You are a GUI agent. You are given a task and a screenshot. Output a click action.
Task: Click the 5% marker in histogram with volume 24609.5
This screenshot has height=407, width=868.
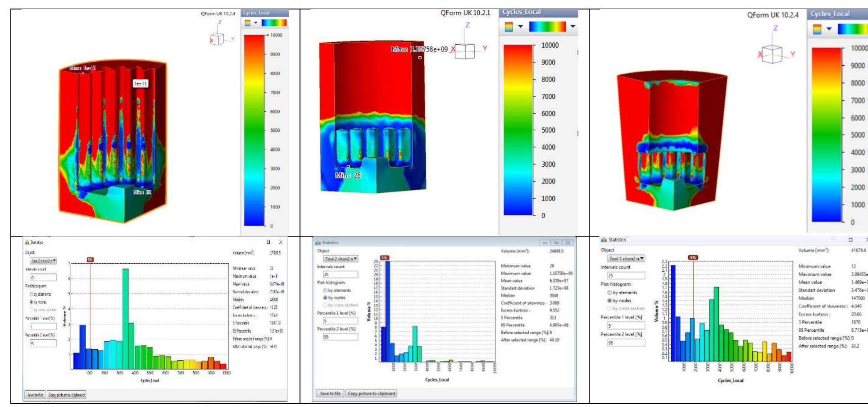coord(384,258)
